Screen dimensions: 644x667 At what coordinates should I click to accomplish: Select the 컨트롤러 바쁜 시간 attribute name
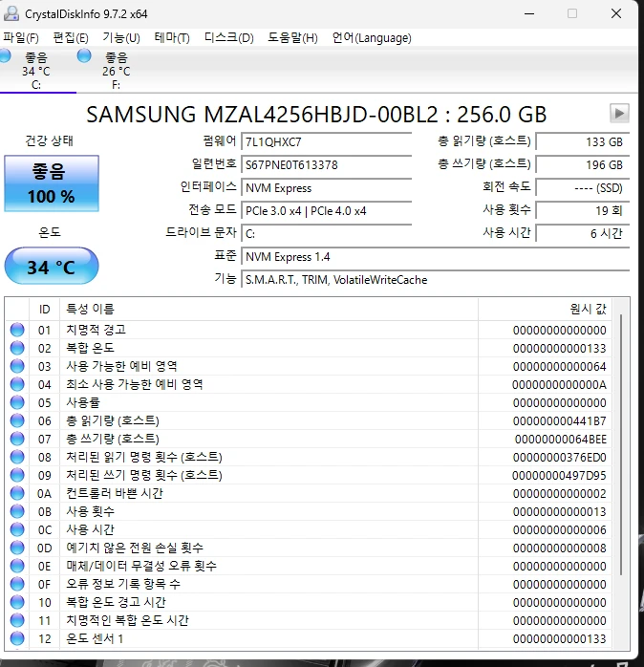[x=115, y=493]
